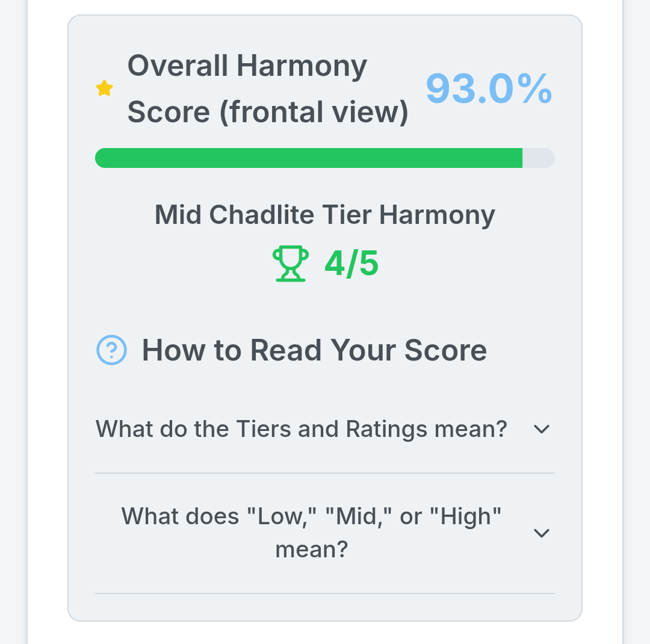The height and width of the screenshot is (644, 650).
Task: Expand the Low, Mid, or High chevron arrow
Action: click(542, 533)
